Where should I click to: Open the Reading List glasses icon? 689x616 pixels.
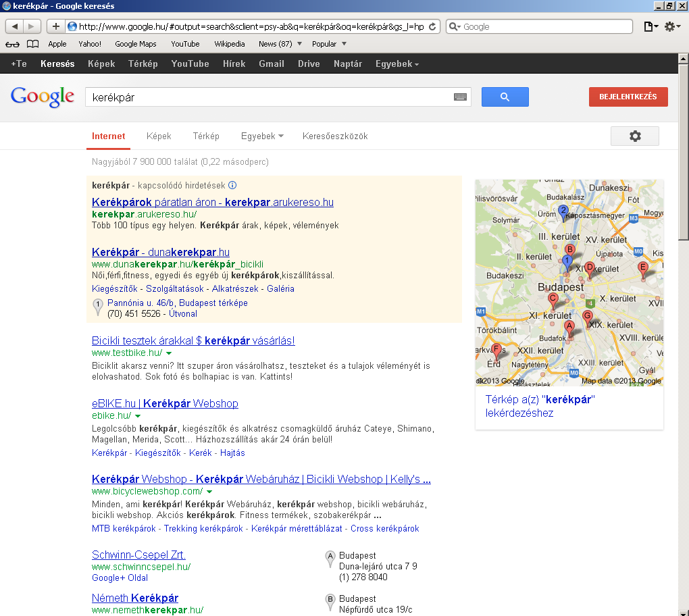[x=12, y=44]
